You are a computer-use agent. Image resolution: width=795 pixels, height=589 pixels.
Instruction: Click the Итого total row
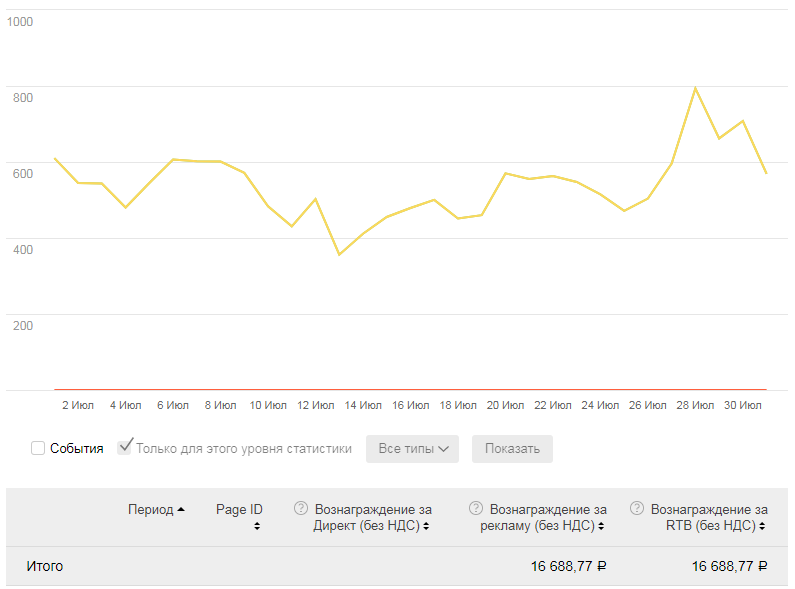[45, 566]
